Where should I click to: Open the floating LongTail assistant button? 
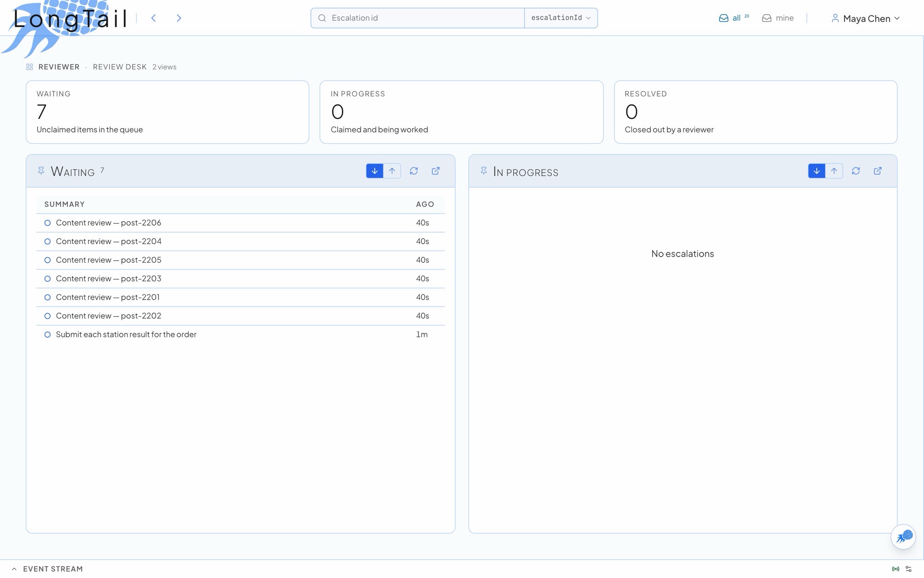[x=903, y=536]
